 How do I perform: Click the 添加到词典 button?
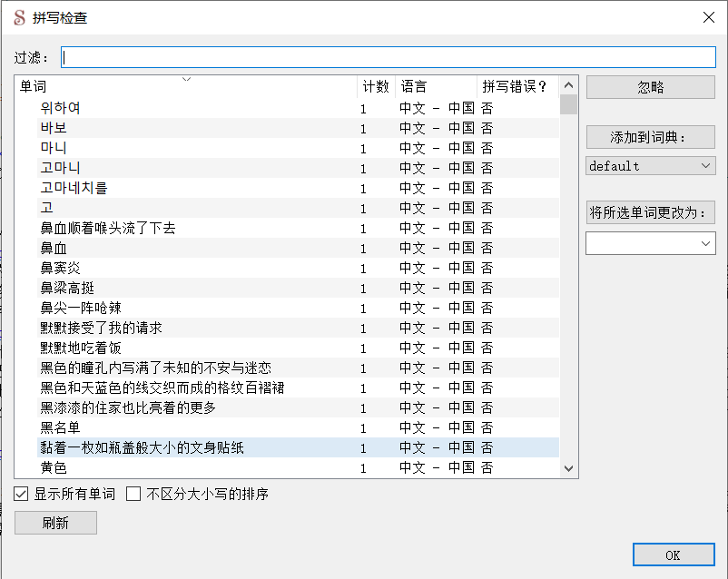[x=650, y=137]
